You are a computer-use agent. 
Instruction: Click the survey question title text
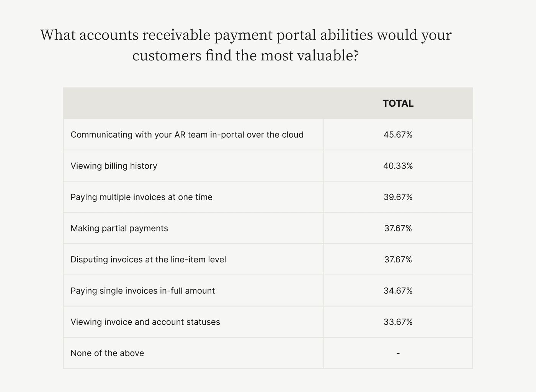click(x=246, y=45)
